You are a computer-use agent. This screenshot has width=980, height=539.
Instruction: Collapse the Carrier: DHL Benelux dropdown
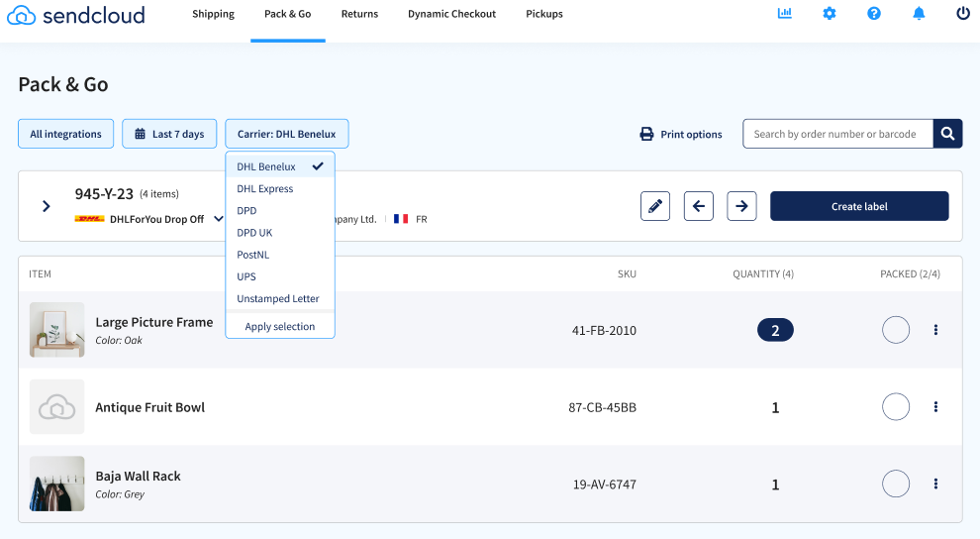point(287,134)
